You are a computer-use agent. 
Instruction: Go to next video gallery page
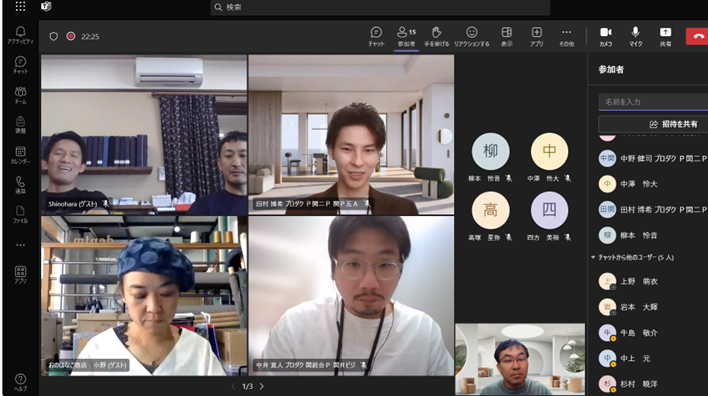[261, 387]
